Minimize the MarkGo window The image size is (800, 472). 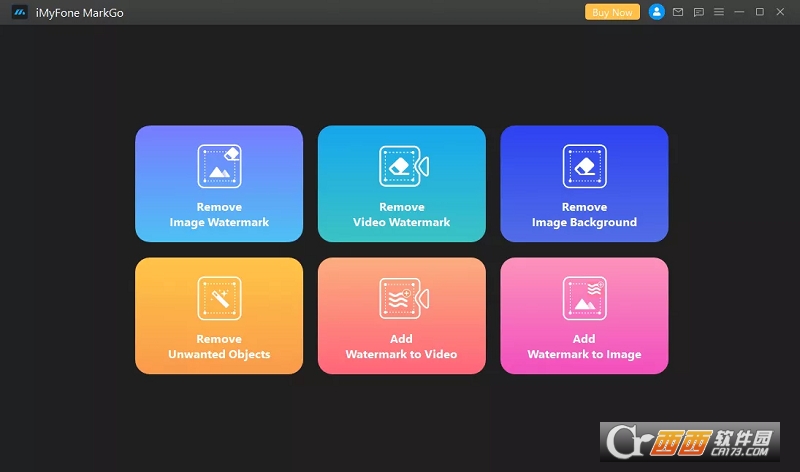coord(739,12)
